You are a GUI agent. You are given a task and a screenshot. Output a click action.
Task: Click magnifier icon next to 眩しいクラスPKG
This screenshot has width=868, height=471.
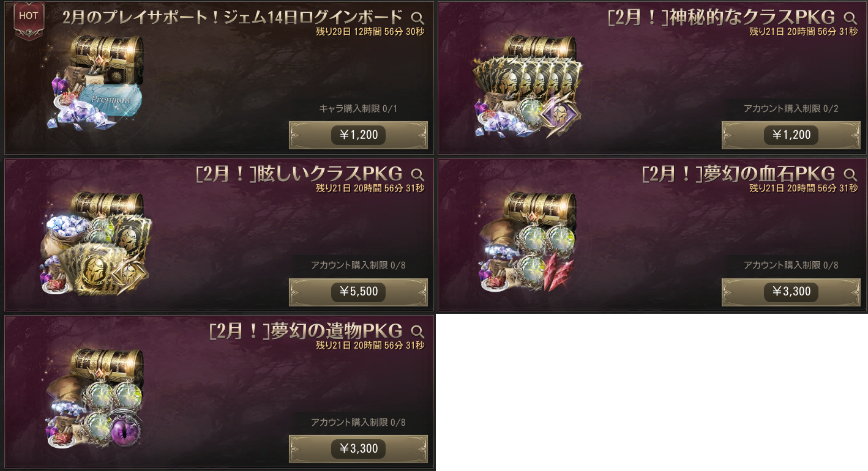coord(417,174)
